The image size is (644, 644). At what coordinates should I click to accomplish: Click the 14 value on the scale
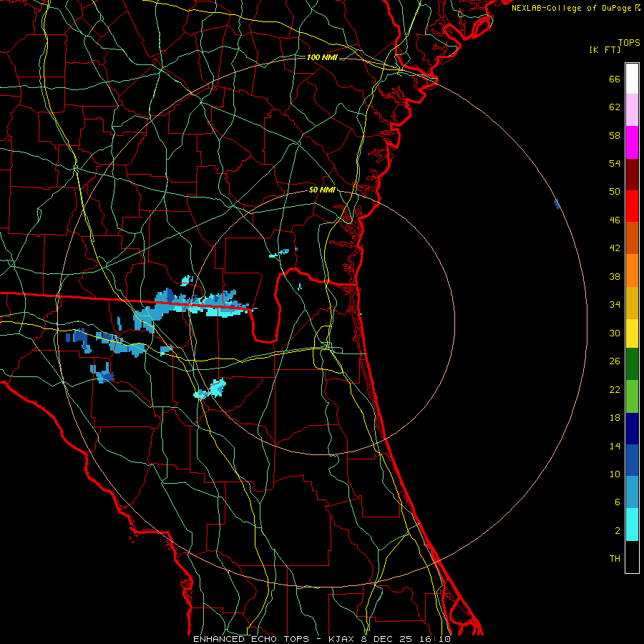(615, 446)
